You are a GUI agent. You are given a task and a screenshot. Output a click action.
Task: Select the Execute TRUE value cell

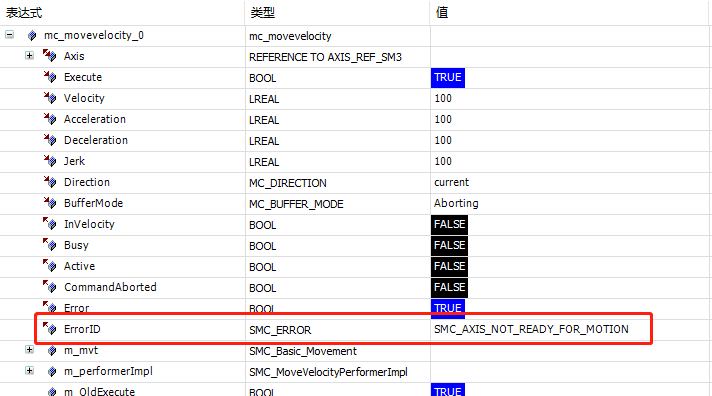pos(448,77)
